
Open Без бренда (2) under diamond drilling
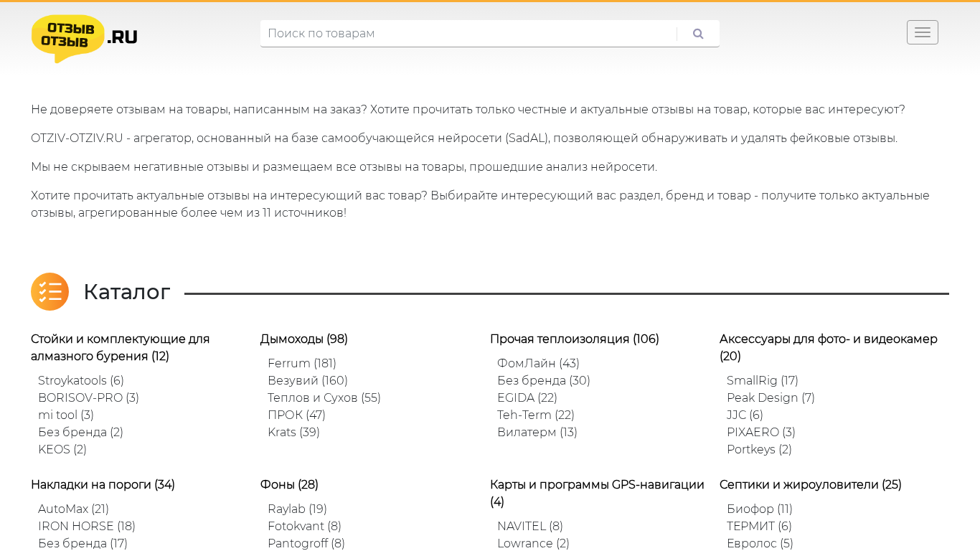click(x=80, y=432)
